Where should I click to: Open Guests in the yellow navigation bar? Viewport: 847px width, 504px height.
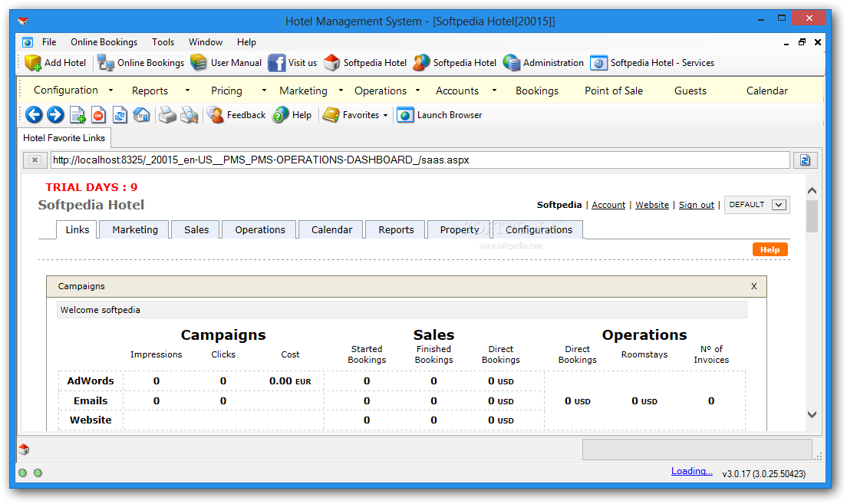click(690, 91)
